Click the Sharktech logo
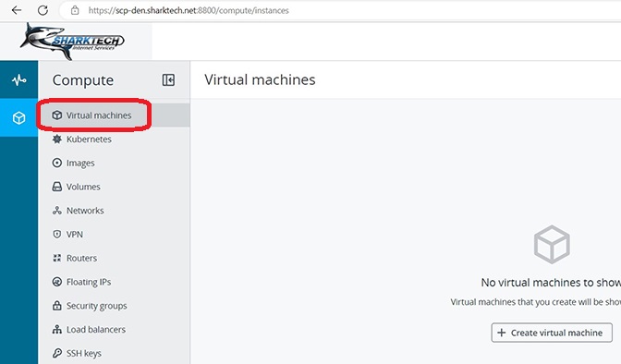 click(x=72, y=42)
